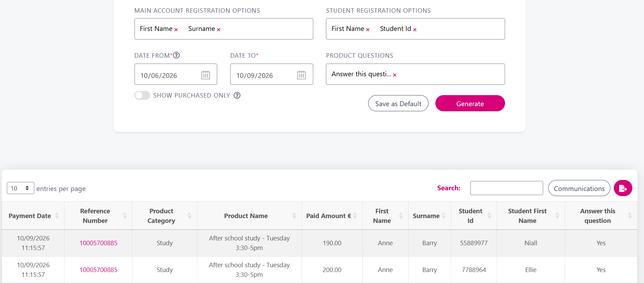This screenshot has width=644, height=283.
Task: Select student first name Ellie
Action: [x=531, y=270]
